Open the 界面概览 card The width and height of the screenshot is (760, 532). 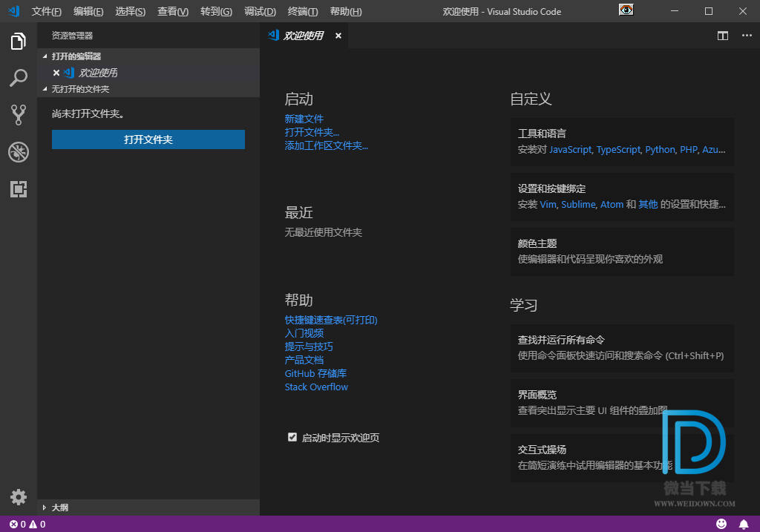[x=622, y=403]
